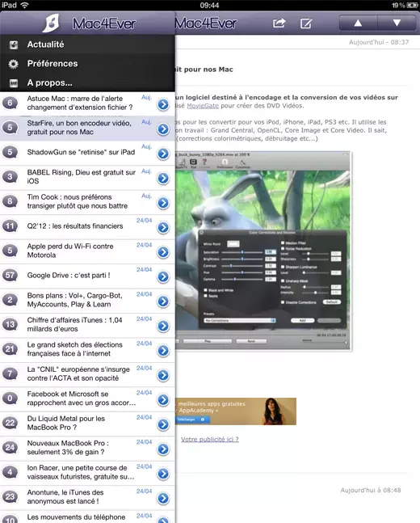This screenshot has width=420, height=523.
Task: Open the A propos... menu item
Action: 87,82
